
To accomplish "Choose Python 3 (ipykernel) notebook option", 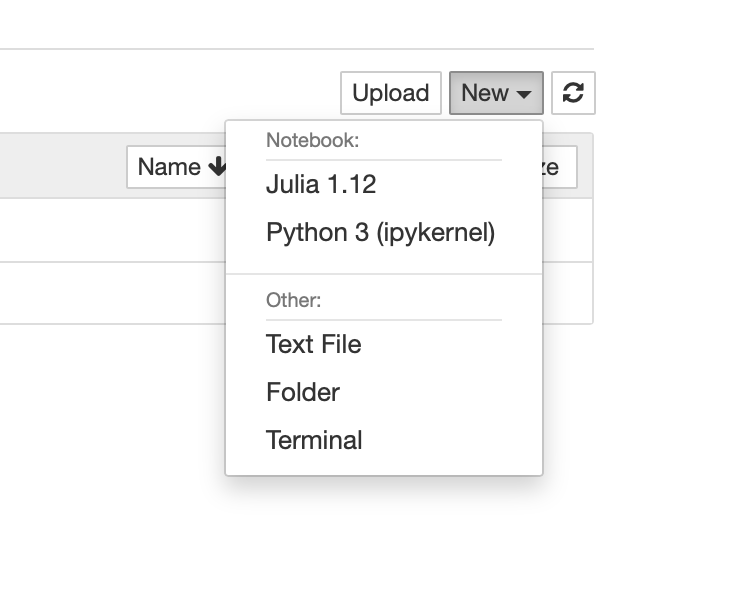I will (380, 233).
